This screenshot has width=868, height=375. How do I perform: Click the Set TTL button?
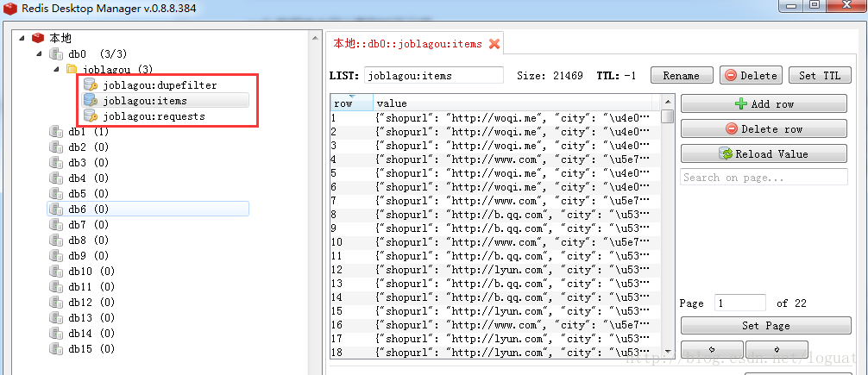point(820,76)
